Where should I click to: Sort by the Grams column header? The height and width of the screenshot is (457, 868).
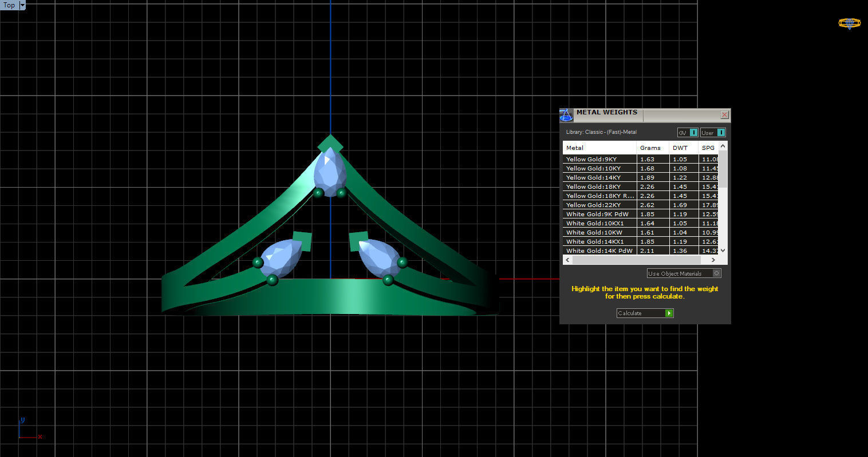tap(653, 148)
